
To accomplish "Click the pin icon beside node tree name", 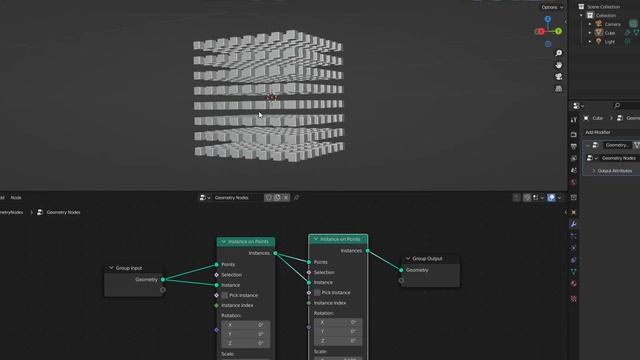I will [296, 198].
